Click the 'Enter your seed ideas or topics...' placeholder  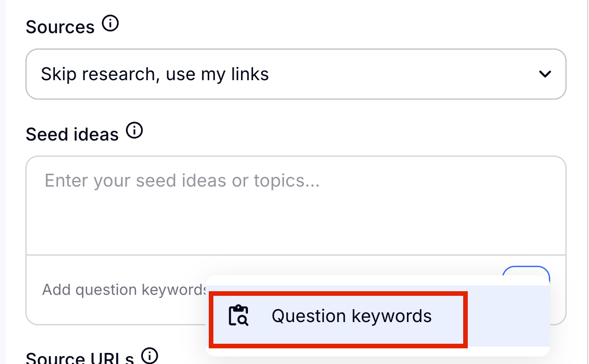[x=182, y=181]
